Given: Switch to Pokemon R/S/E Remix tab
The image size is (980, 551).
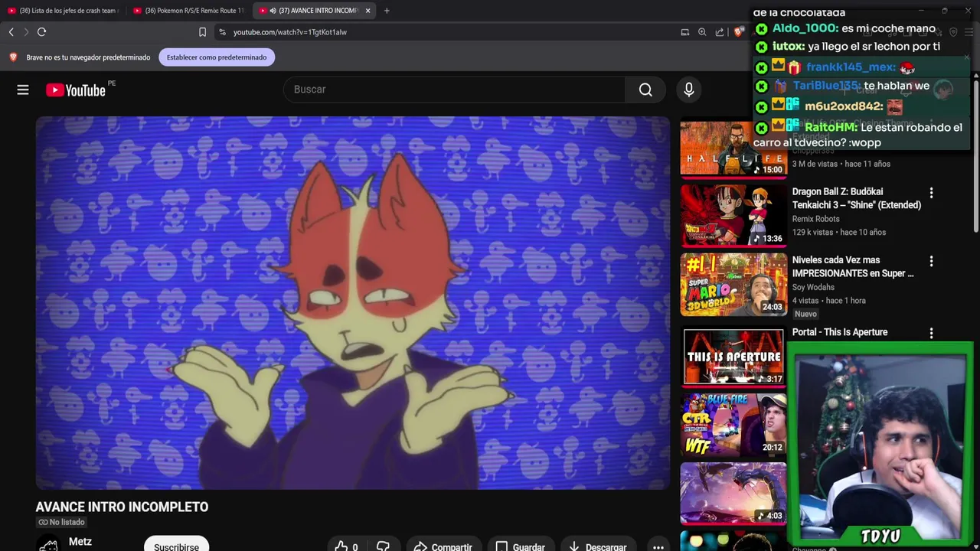Looking at the screenshot, I should coord(189,11).
